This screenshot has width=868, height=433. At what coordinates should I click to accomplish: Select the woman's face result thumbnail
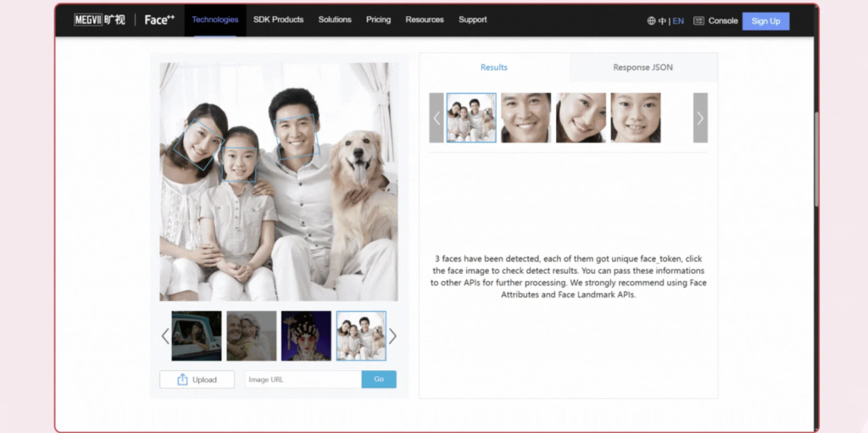[x=581, y=118]
